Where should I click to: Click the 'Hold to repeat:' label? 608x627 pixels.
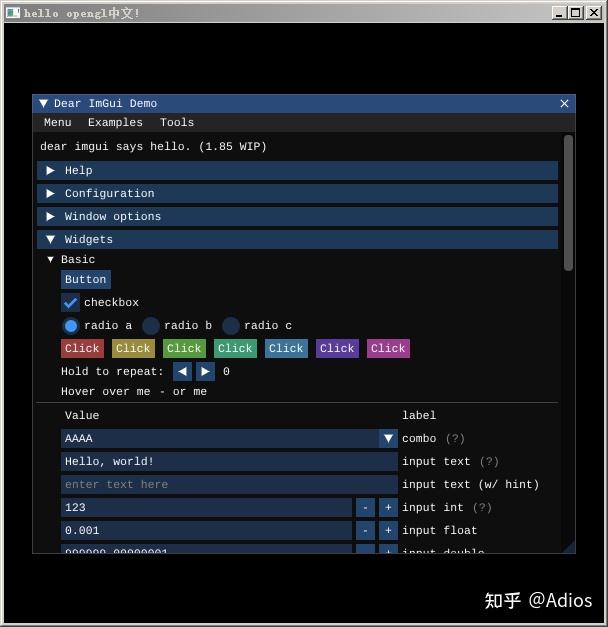112,371
